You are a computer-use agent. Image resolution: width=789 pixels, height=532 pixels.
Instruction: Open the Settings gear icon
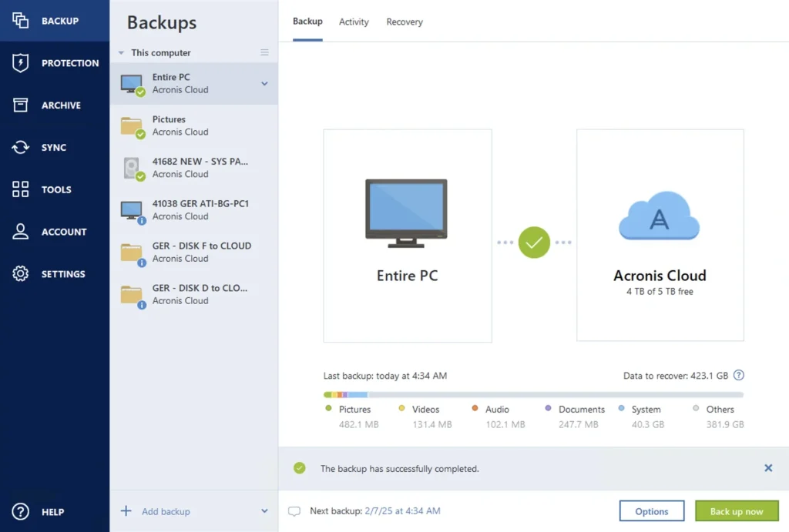click(21, 274)
